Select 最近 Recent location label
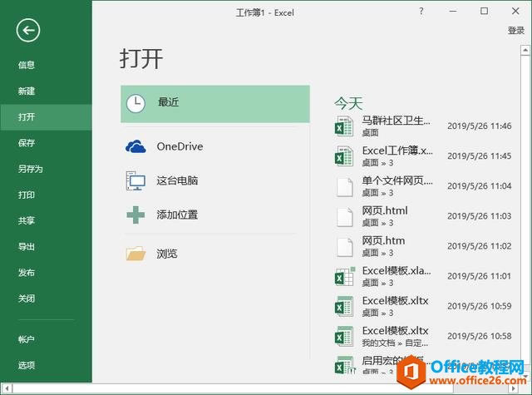 point(168,101)
